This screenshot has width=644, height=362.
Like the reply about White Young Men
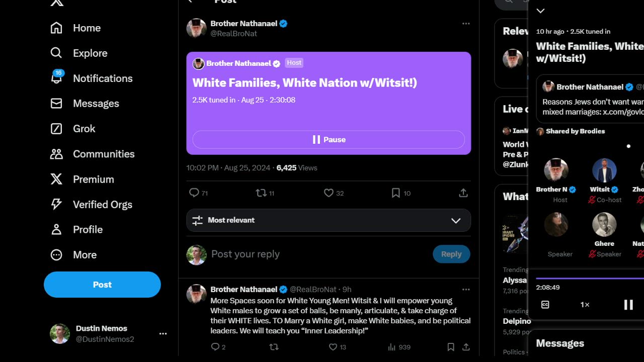[x=333, y=347]
